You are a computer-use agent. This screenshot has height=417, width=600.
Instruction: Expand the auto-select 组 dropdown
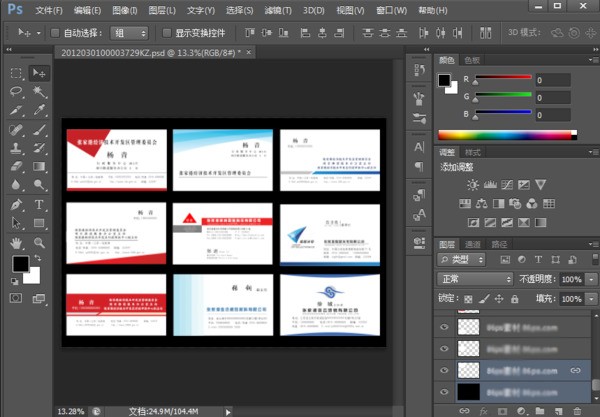pyautogui.click(x=131, y=32)
